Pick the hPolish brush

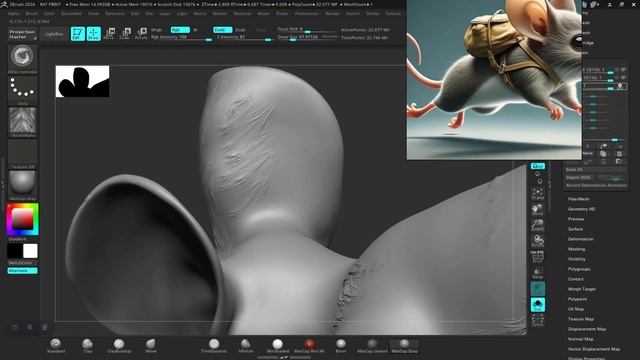click(246, 345)
